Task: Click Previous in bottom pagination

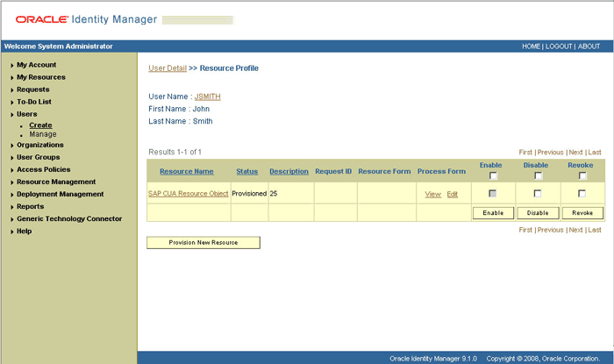Action: [550, 230]
